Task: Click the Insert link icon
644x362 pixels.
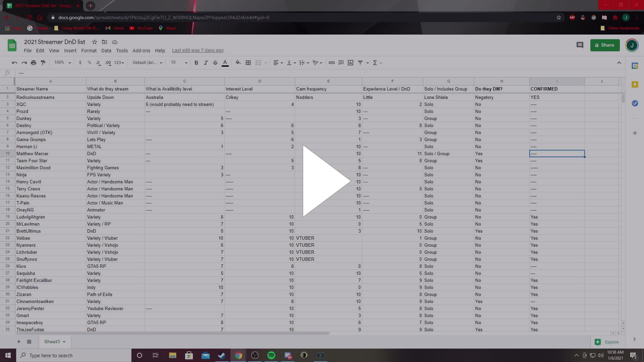Action: 331,63
